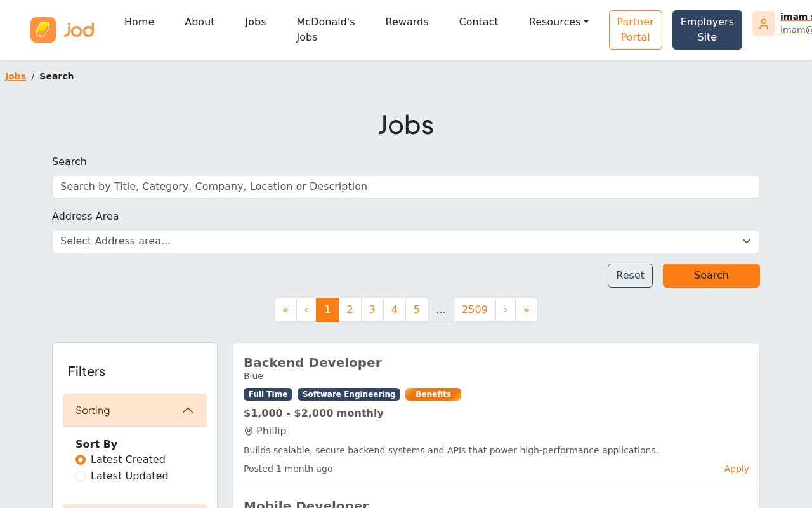Click the Reset button
This screenshot has width=812, height=508.
pyautogui.click(x=630, y=276)
